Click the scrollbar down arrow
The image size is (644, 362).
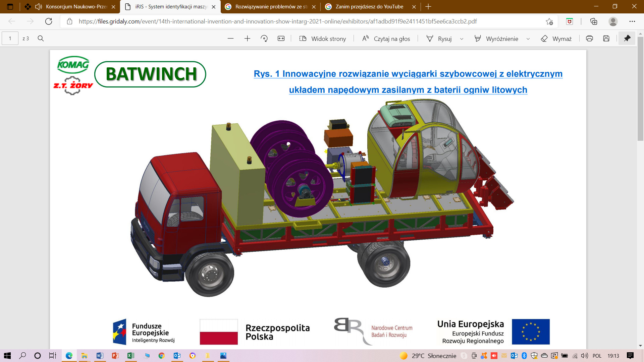click(640, 346)
